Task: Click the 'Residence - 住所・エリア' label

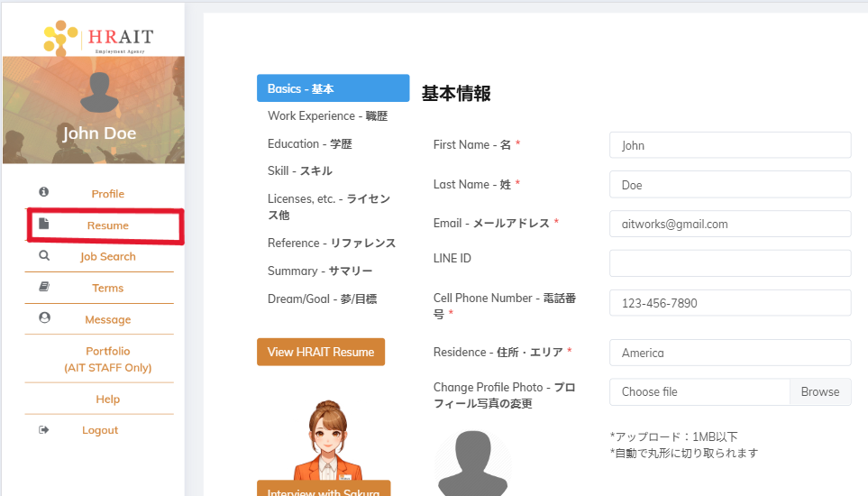Action: [498, 352]
